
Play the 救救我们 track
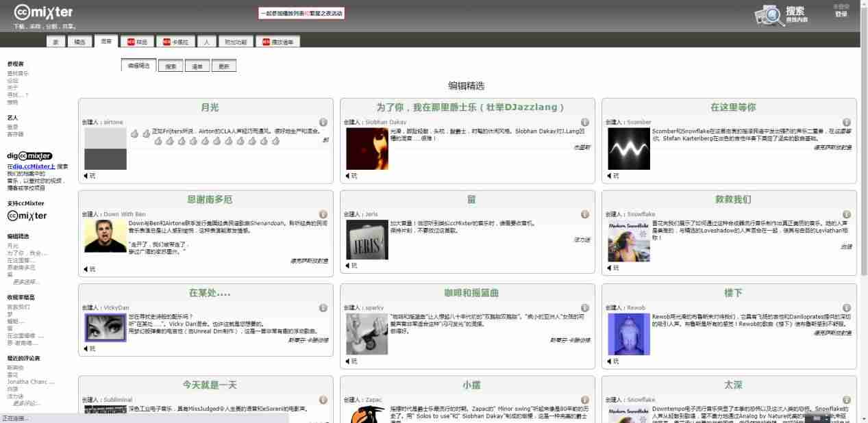point(612,268)
